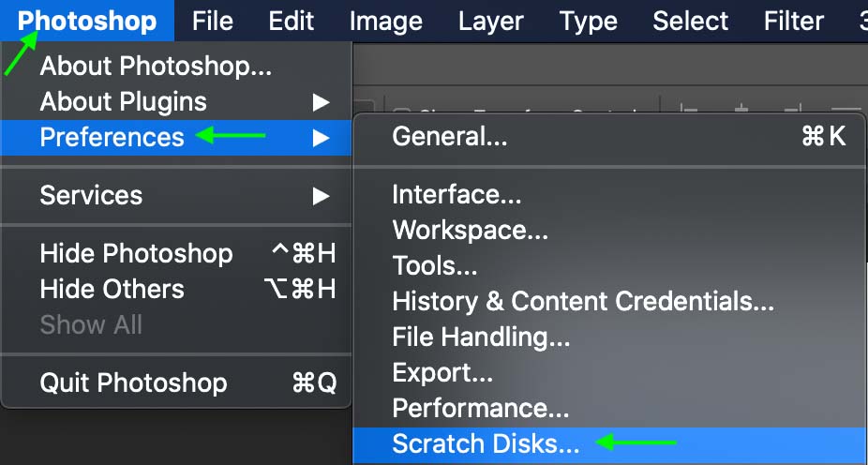The image size is (868, 465).
Task: Open the Filter menu
Action: coord(794,21)
